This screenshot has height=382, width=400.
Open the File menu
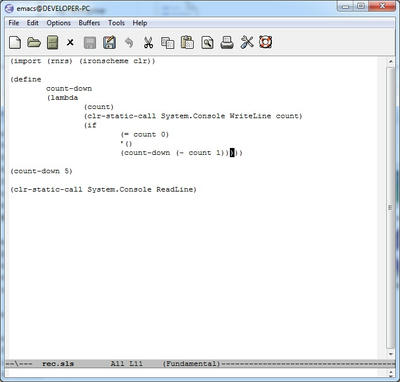[14, 23]
